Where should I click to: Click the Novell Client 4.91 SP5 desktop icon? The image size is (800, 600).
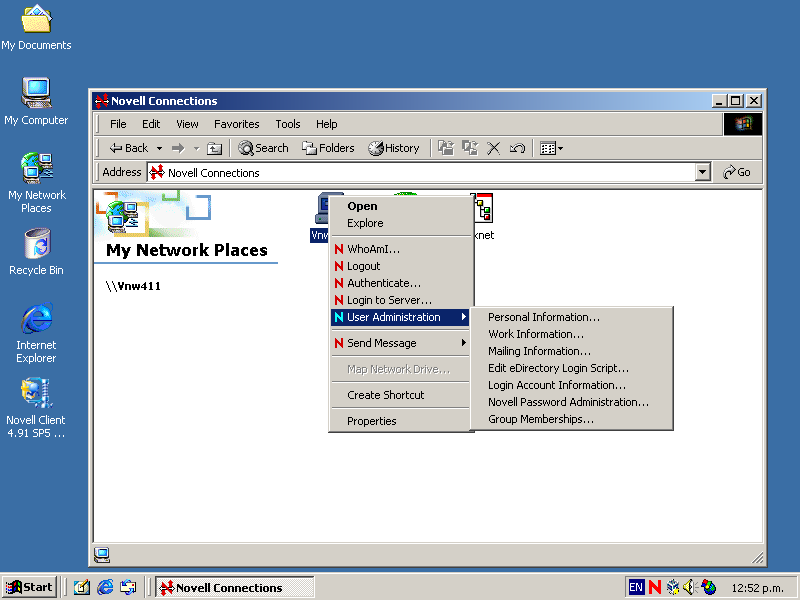tap(36, 407)
